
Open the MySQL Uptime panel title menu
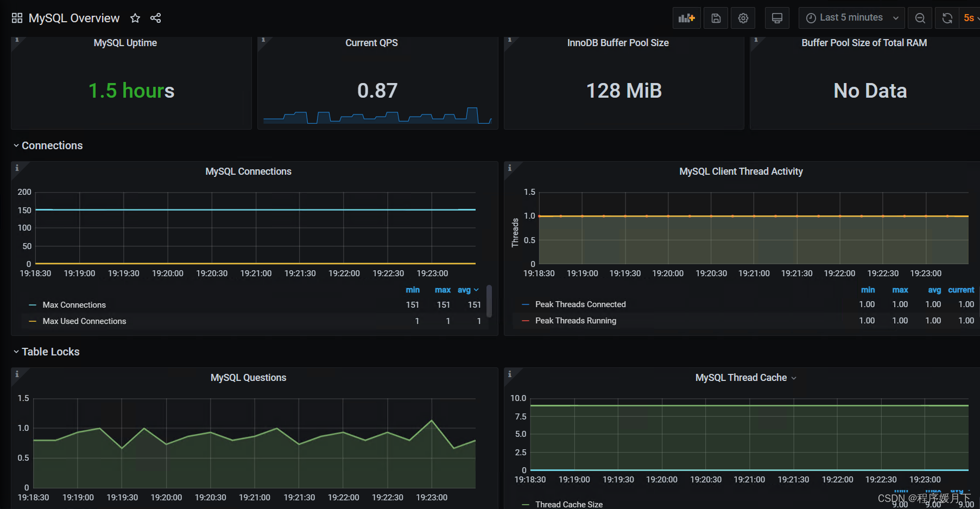[125, 43]
